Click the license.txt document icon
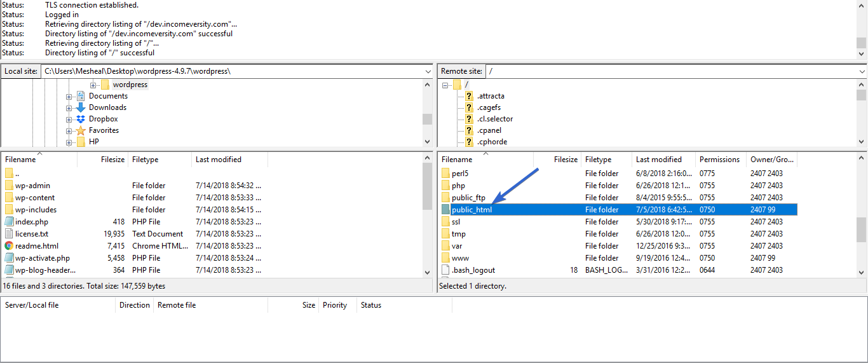868x363 pixels. click(x=9, y=234)
